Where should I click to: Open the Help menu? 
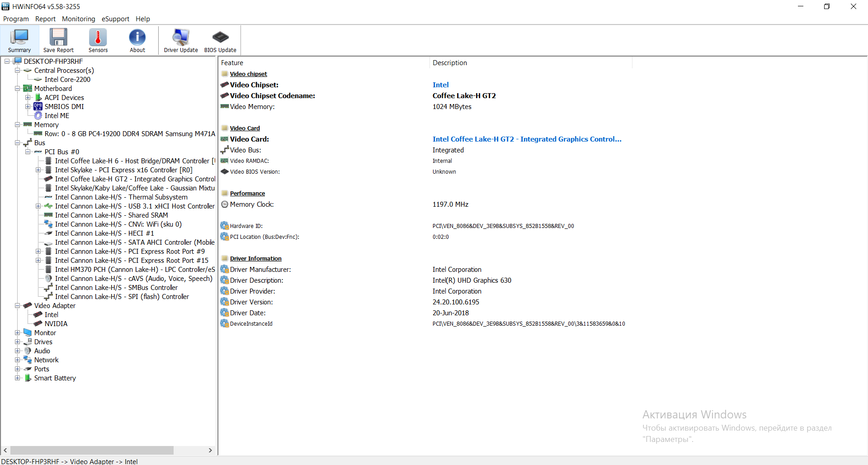143,19
